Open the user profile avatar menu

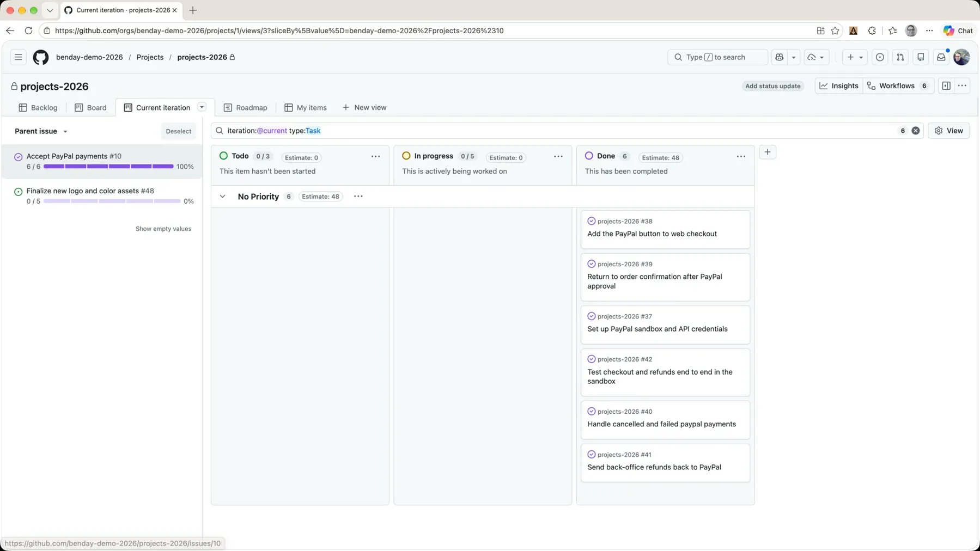click(x=961, y=57)
